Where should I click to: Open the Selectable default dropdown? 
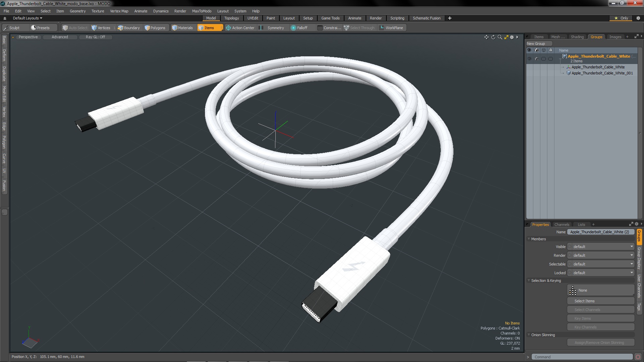coord(601,264)
